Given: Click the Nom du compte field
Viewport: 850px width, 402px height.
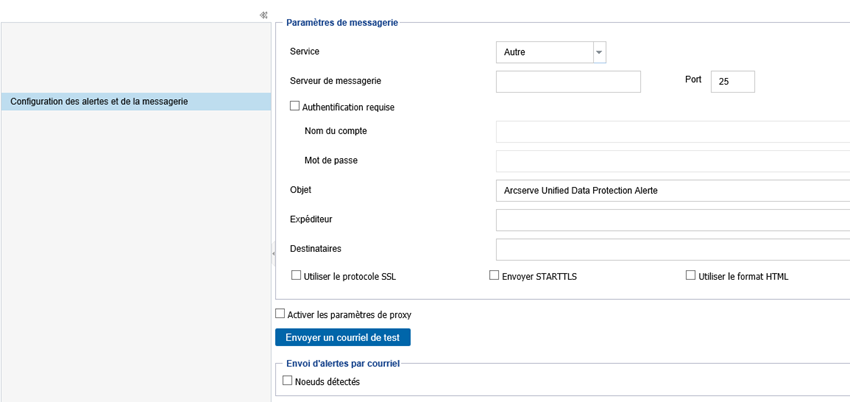Looking at the screenshot, I should (x=673, y=132).
